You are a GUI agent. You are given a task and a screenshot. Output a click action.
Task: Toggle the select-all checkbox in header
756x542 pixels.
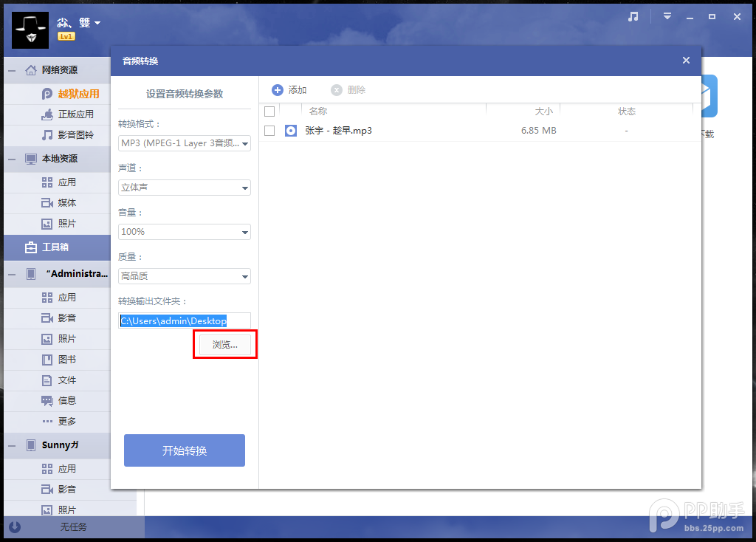pos(269,112)
